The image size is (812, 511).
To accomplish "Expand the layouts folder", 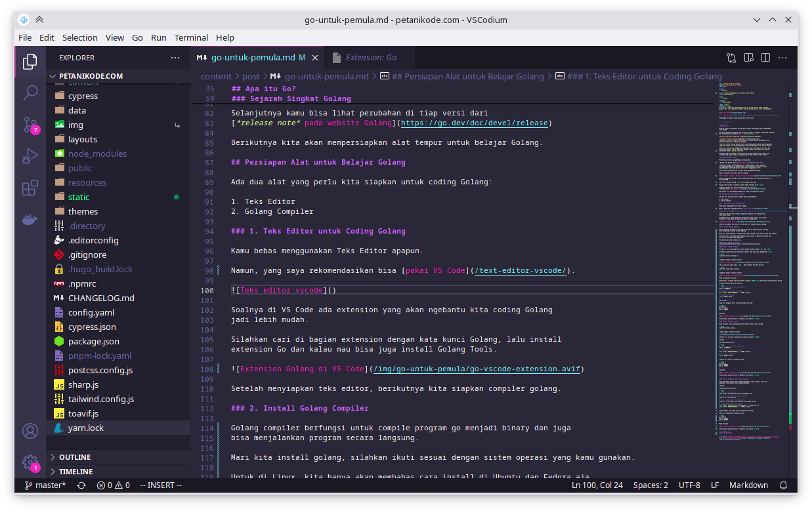I will coord(118,139).
